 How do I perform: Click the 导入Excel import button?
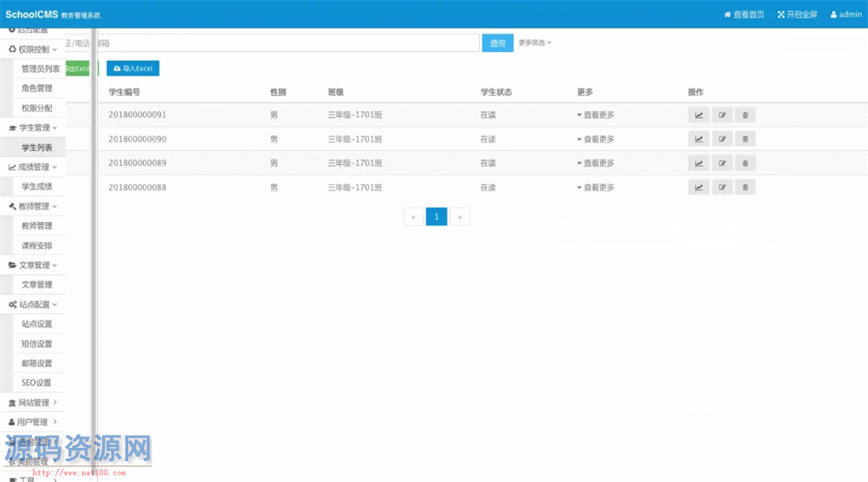[132, 67]
